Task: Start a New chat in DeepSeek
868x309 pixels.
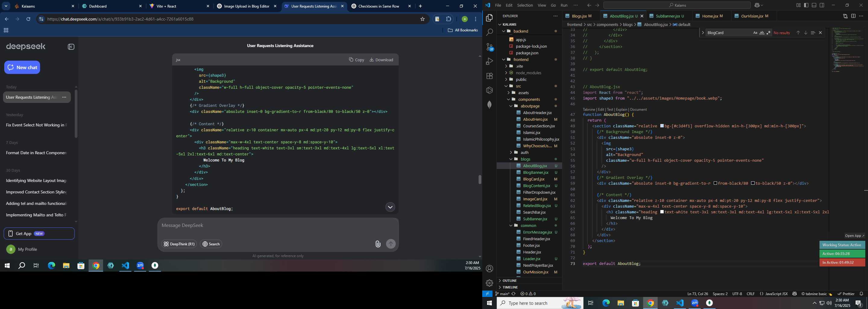Action: point(22,68)
